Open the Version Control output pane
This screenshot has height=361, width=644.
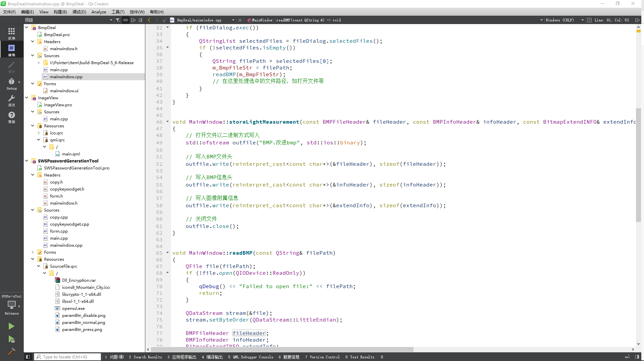point(322,357)
